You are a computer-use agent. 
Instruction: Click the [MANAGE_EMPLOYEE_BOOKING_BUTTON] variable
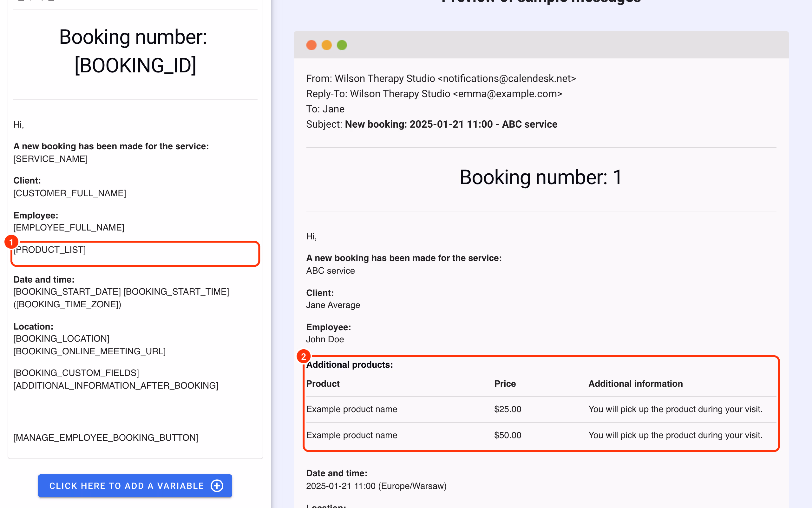click(106, 438)
